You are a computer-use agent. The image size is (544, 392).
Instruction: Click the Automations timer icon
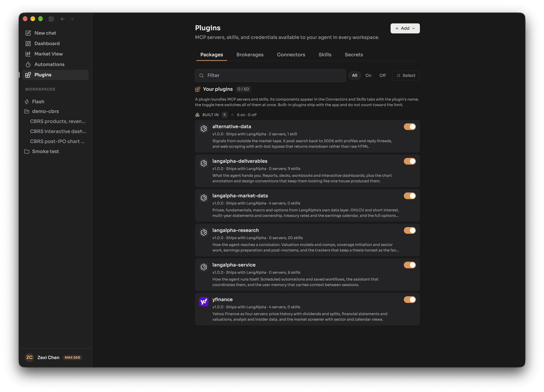(x=28, y=64)
